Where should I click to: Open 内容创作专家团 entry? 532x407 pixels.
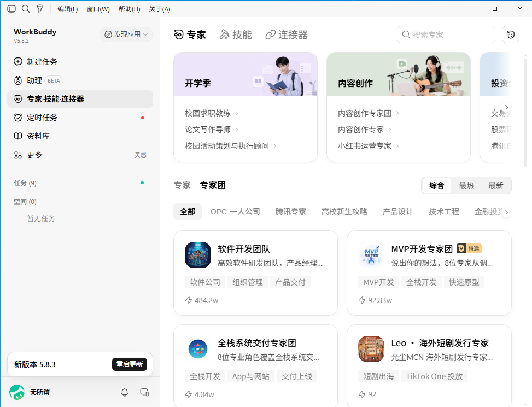(x=369, y=113)
